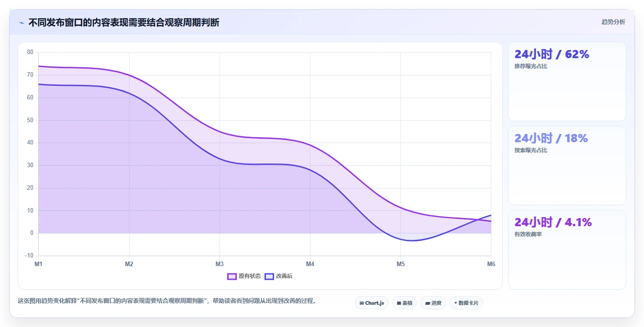Toggle the 改善后 legend color box
Viewport: 644px width, 327px height.
tap(269, 276)
